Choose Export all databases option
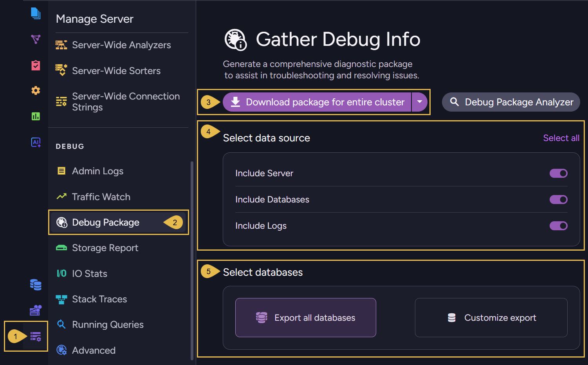588x365 pixels. 306,318
